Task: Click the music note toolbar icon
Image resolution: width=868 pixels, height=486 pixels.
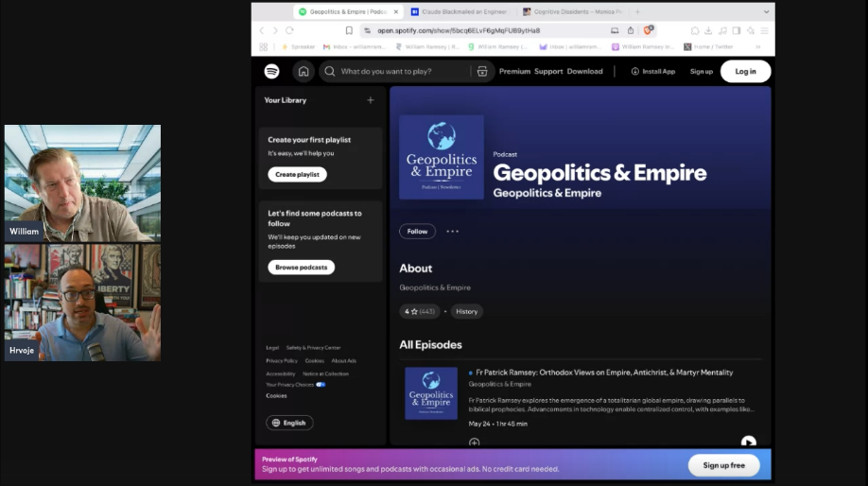Action: 722,30
